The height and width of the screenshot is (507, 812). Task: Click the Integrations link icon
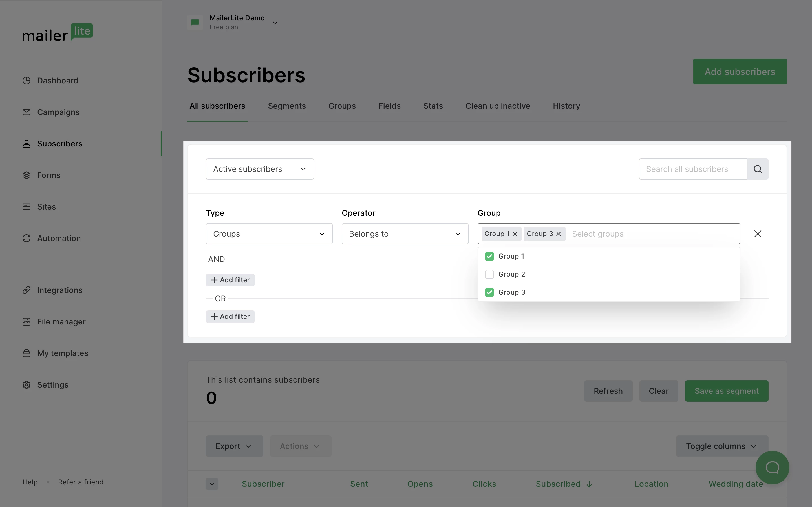click(x=27, y=290)
